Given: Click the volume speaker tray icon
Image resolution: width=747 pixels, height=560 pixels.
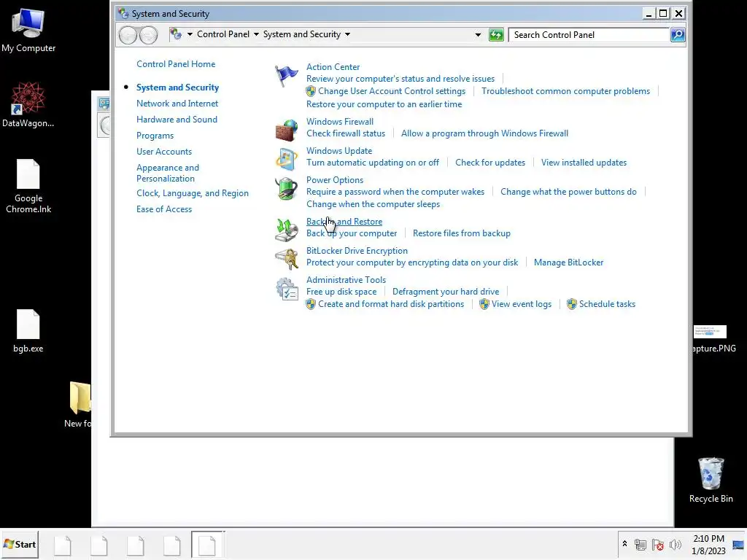Looking at the screenshot, I should 675,544.
